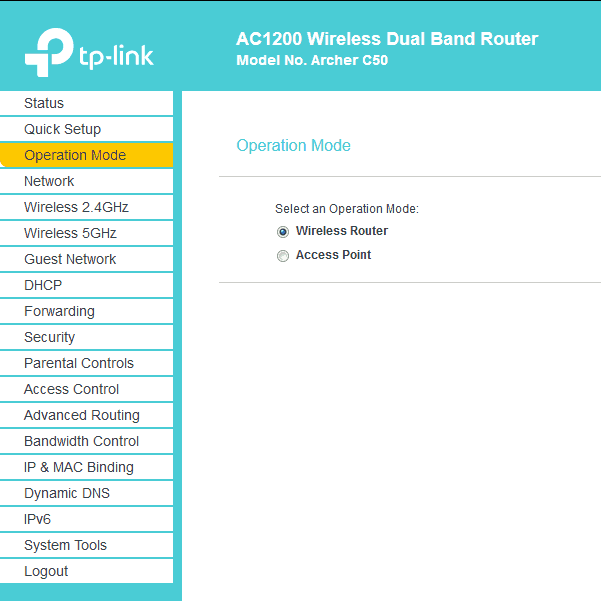Viewport: 601px width, 601px height.
Task: Select Operation Mode sidebar item
Action: pos(86,155)
